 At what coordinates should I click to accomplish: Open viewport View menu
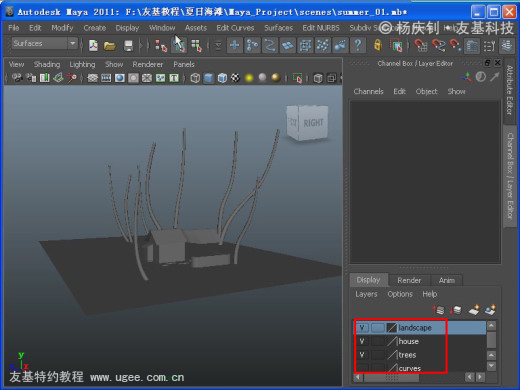(16, 64)
